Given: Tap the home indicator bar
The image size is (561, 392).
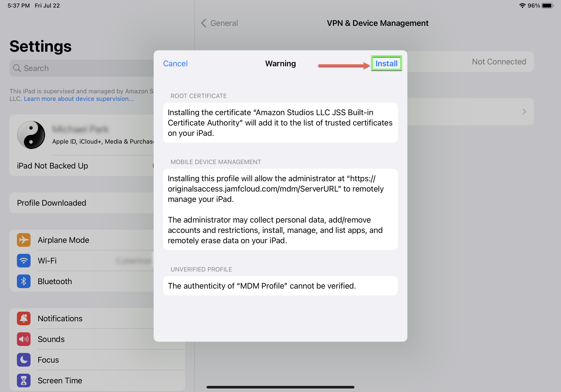Looking at the screenshot, I should click(280, 387).
